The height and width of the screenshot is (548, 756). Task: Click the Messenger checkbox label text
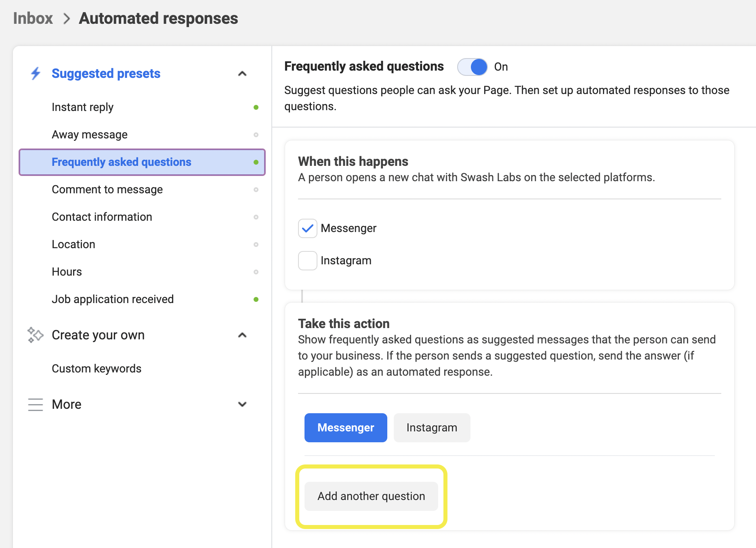pos(349,228)
